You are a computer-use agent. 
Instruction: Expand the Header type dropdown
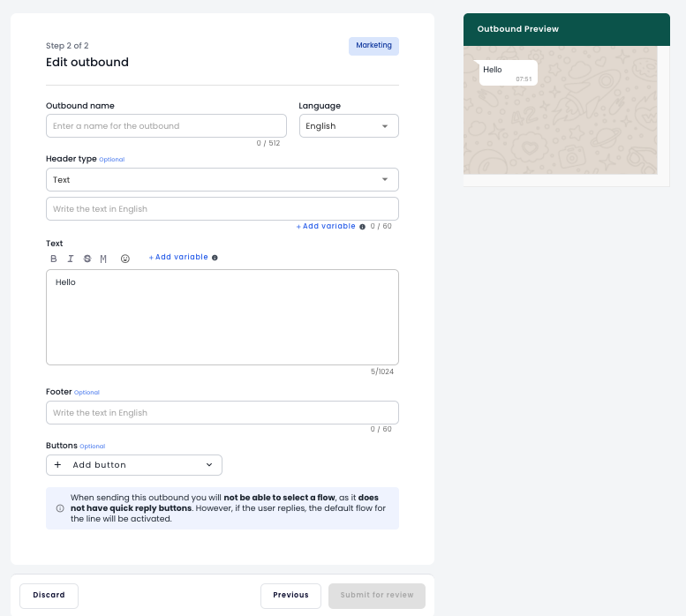pyautogui.click(x=222, y=180)
